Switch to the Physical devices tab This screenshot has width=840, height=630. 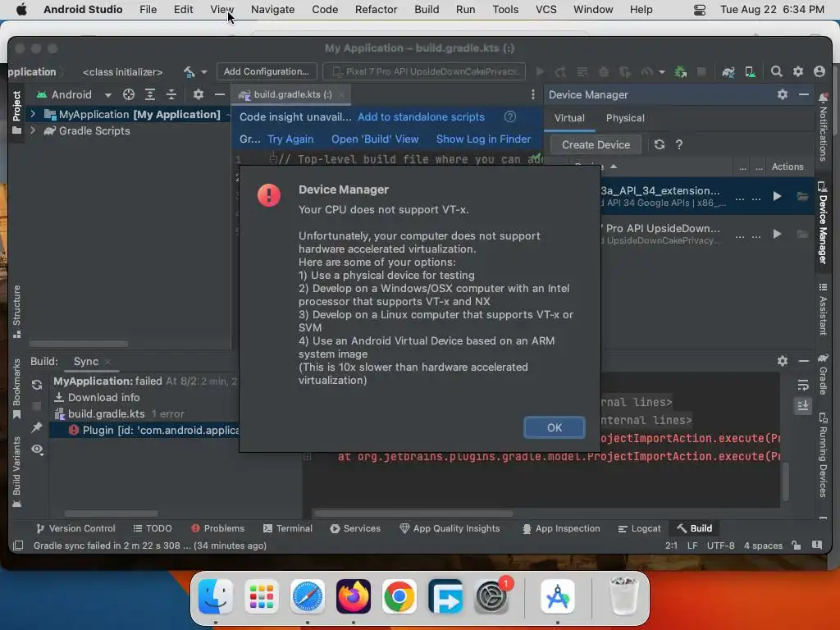pyautogui.click(x=625, y=118)
